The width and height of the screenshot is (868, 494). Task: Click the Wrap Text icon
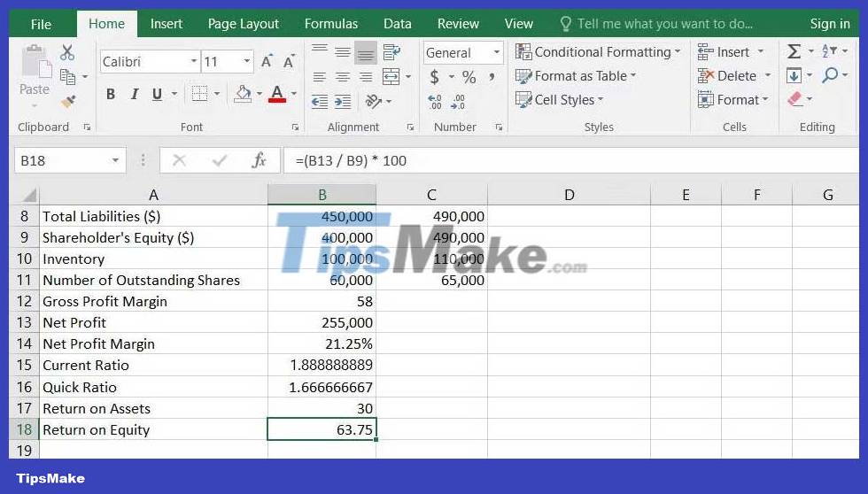point(391,52)
